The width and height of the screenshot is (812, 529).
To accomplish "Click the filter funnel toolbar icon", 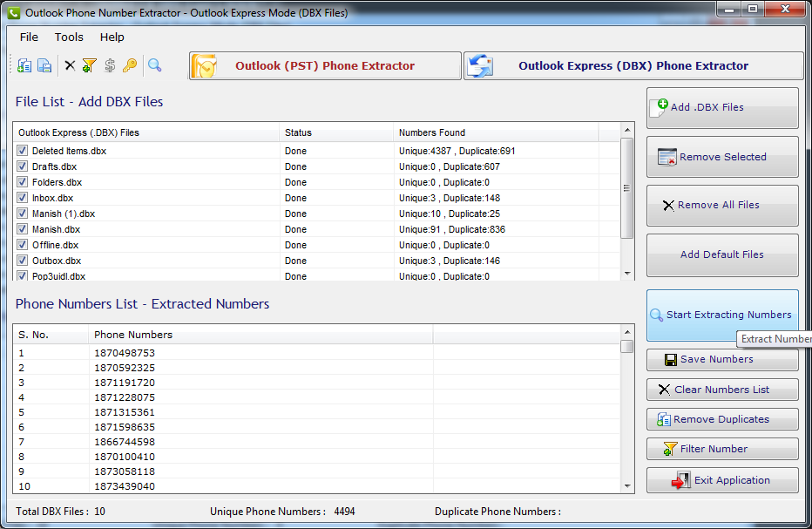I will [x=89, y=65].
